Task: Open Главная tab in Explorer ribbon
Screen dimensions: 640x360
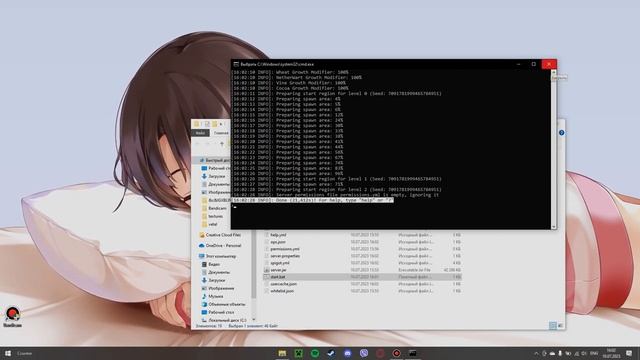Action: [221, 133]
